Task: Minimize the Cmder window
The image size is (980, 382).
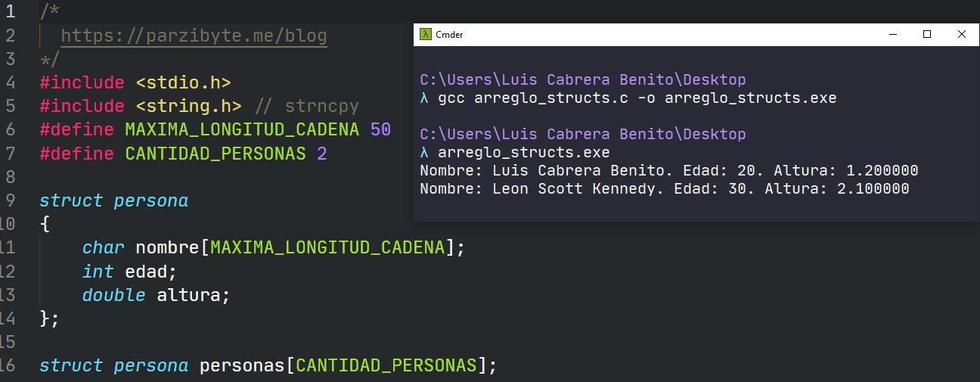Action: [893, 35]
